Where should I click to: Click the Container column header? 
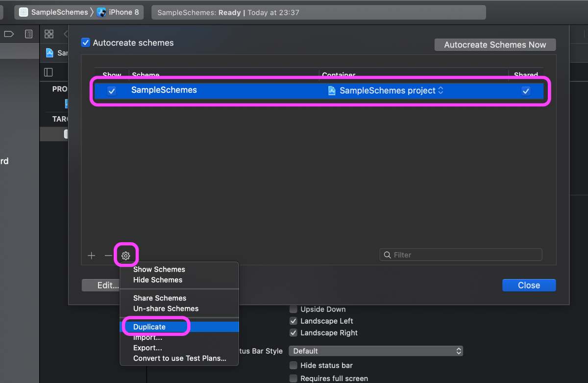click(339, 75)
